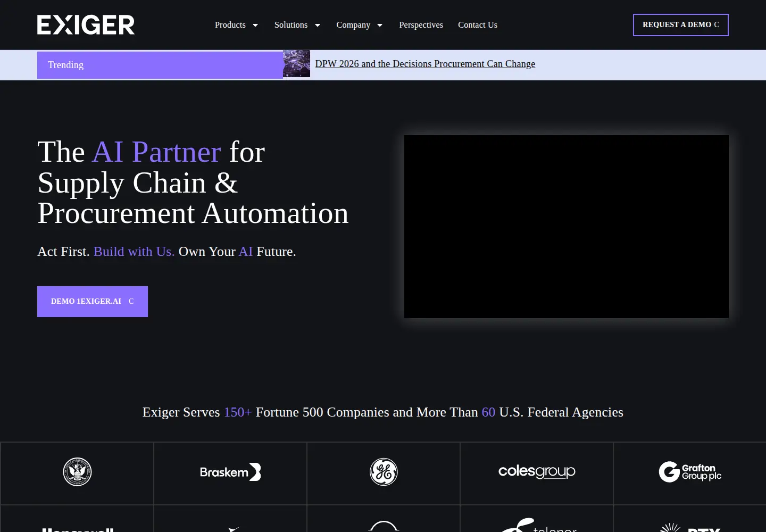Screen dimensions: 766x532
Task: Click the U.S. federal agency seal logo
Action: click(x=77, y=472)
